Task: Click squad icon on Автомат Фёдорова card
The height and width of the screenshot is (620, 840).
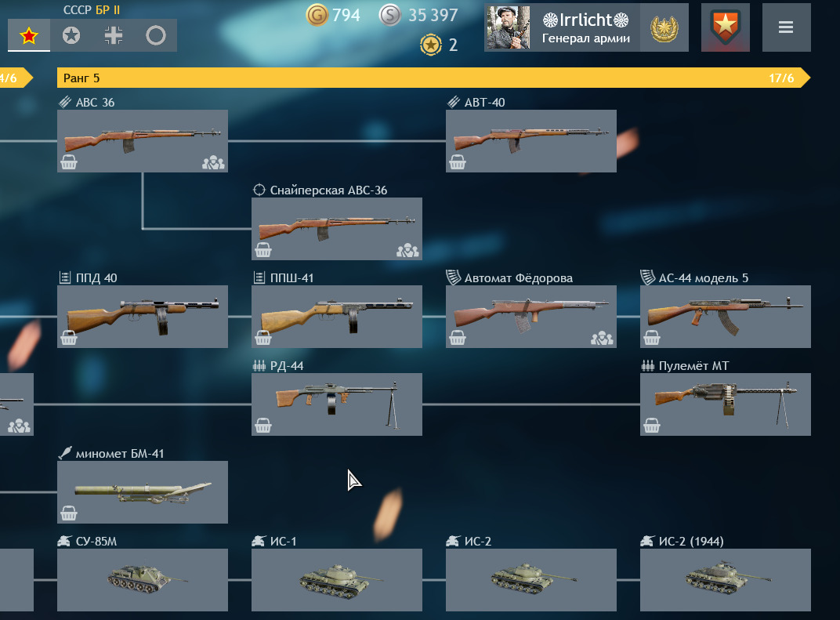Action: coord(602,338)
